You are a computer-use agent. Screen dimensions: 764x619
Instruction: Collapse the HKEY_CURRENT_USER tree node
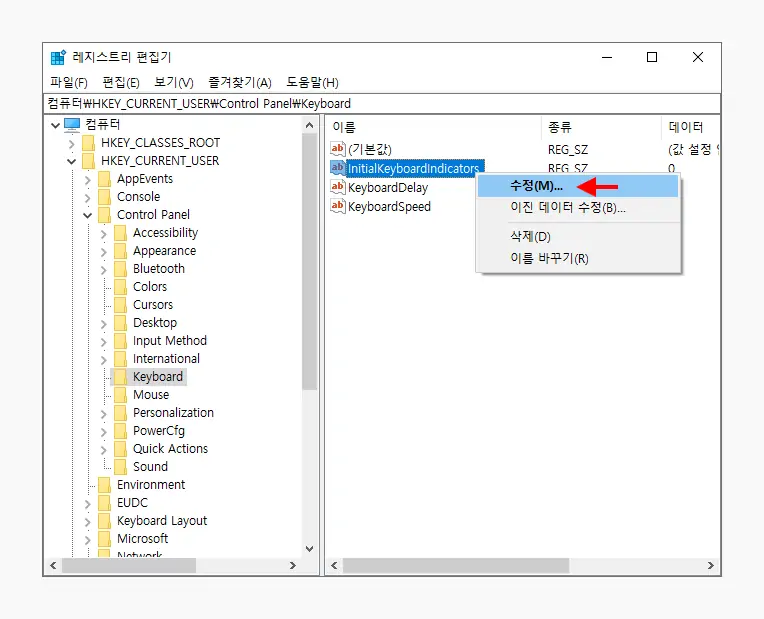tap(71, 161)
